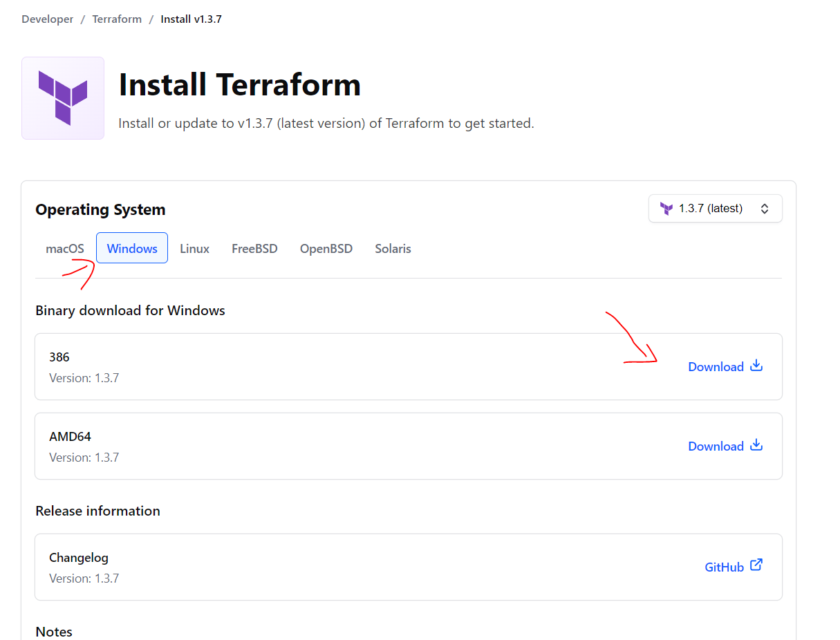840x640 pixels.
Task: Click the Install Terraform heading
Action: pyautogui.click(x=240, y=85)
